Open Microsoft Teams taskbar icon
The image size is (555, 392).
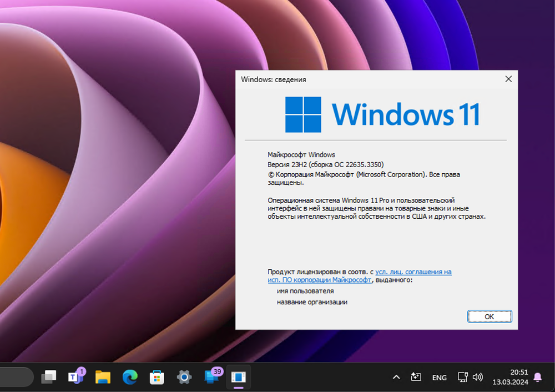pos(75,377)
